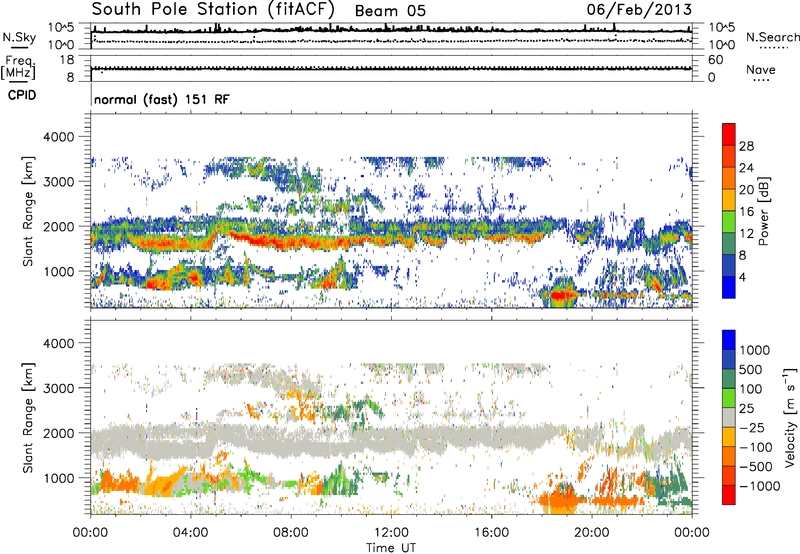Select the "Beam 05" label
Image resolution: width=800 pixels, height=554 pixels.
coord(390,11)
